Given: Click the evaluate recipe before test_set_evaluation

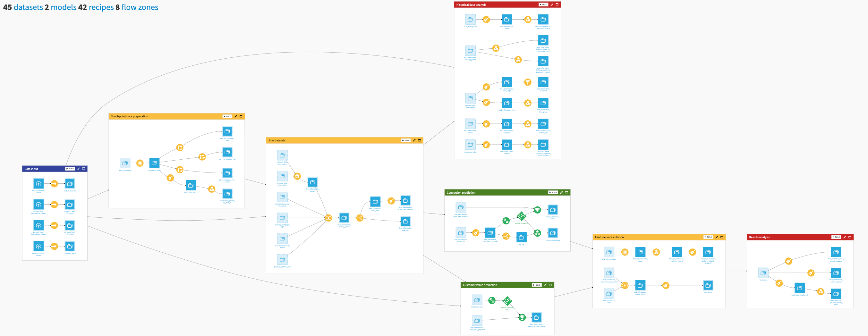Looking at the screenshot, I should 537,233.
